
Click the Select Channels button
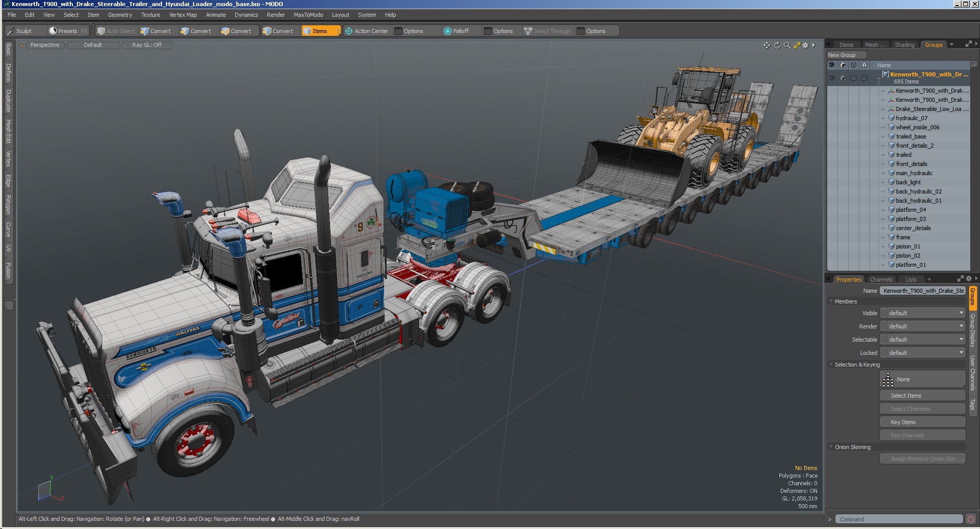coord(922,409)
